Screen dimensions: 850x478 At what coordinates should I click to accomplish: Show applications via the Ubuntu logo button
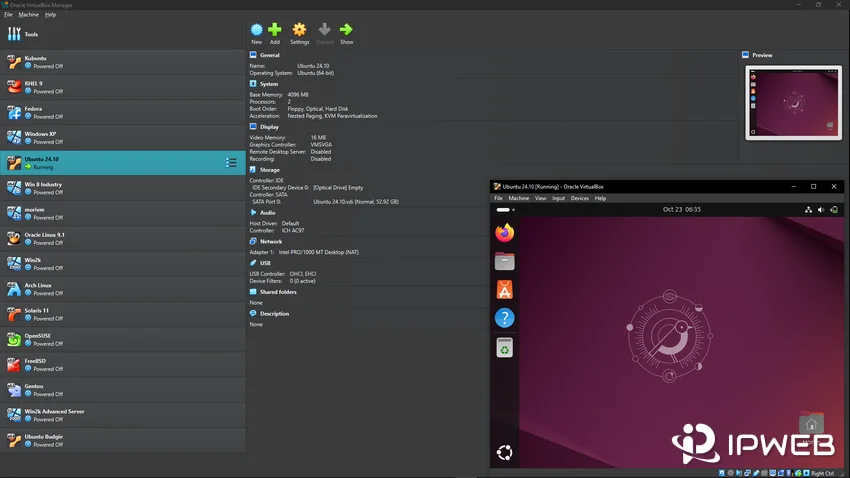505,452
